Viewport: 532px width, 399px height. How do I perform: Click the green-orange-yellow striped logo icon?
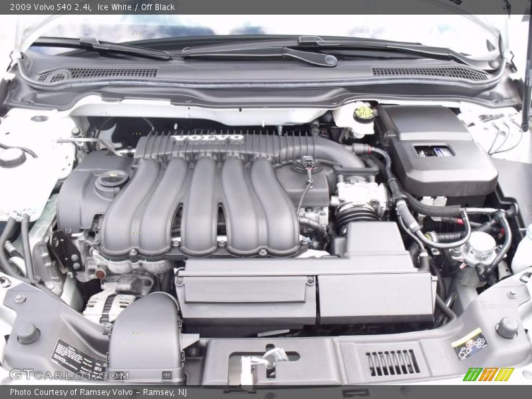[489, 374]
